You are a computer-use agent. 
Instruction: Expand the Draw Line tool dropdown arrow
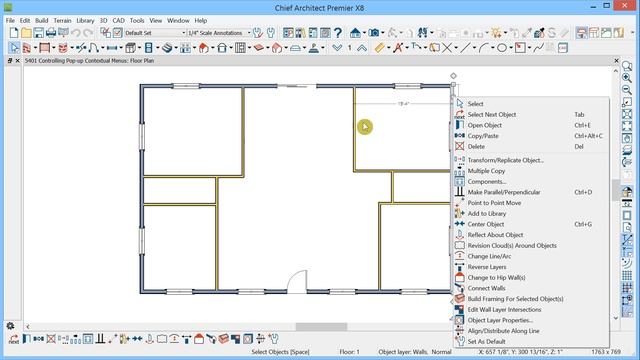point(474,48)
